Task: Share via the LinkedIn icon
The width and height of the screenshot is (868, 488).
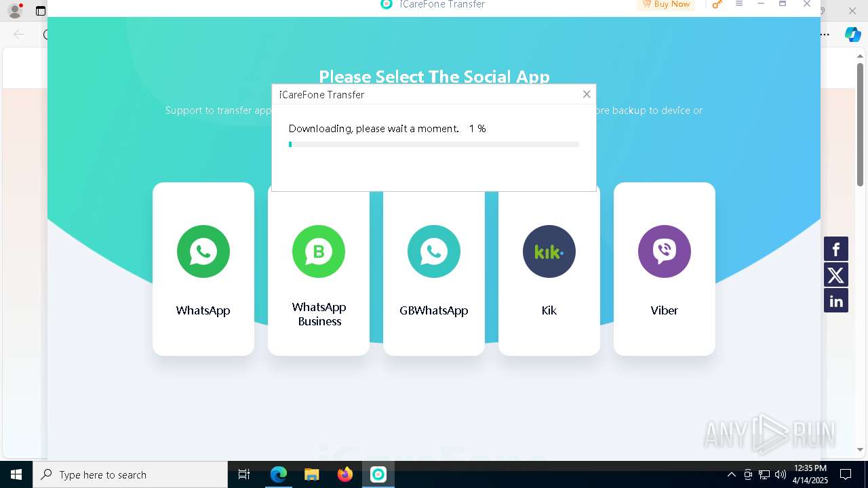Action: coord(836,300)
